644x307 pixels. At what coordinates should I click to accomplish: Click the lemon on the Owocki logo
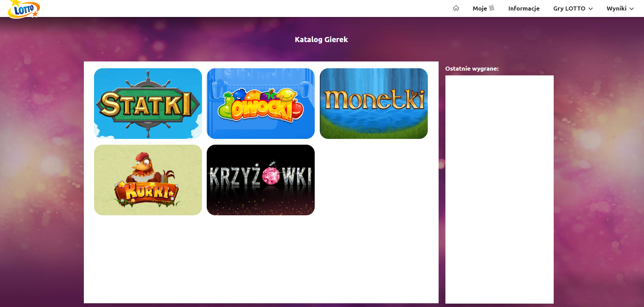point(287,95)
